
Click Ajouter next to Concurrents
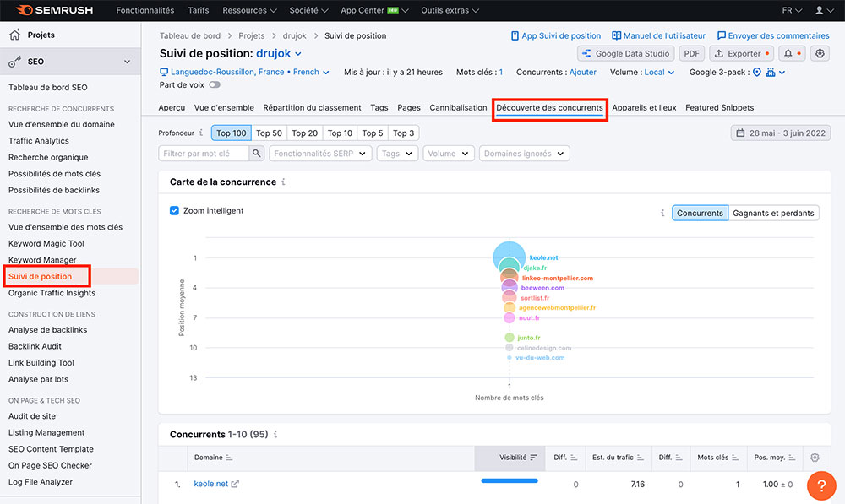coord(583,72)
